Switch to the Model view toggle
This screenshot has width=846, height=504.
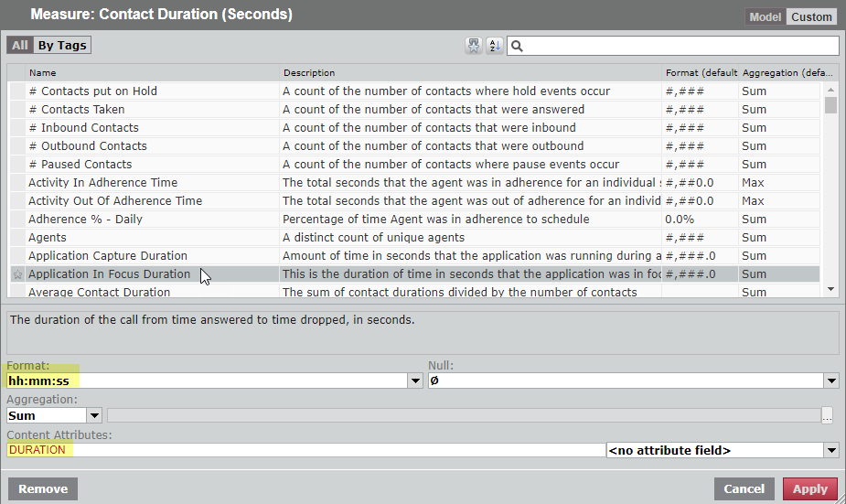pyautogui.click(x=766, y=16)
